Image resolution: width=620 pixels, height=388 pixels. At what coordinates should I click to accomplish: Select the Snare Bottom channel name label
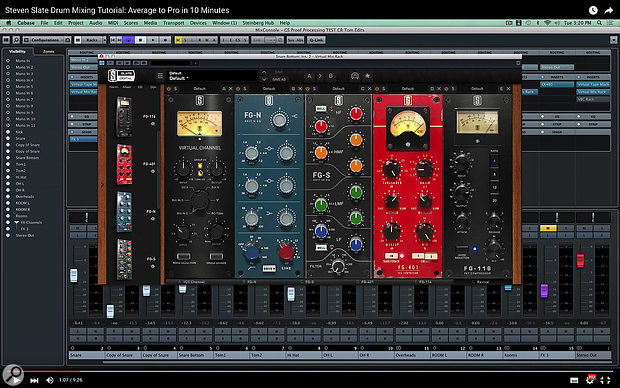click(195, 355)
